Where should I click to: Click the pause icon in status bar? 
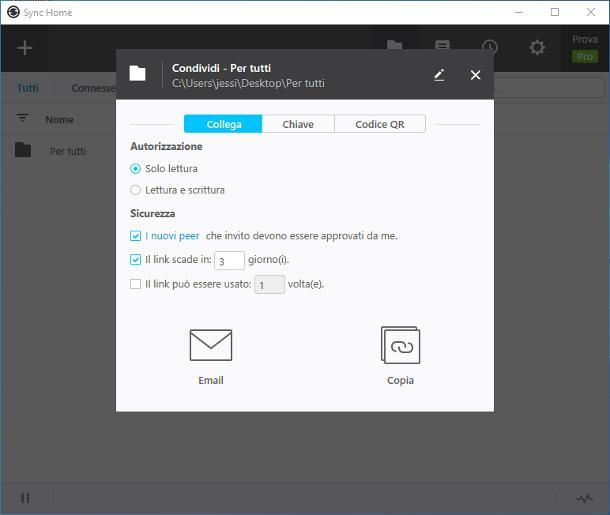25,498
